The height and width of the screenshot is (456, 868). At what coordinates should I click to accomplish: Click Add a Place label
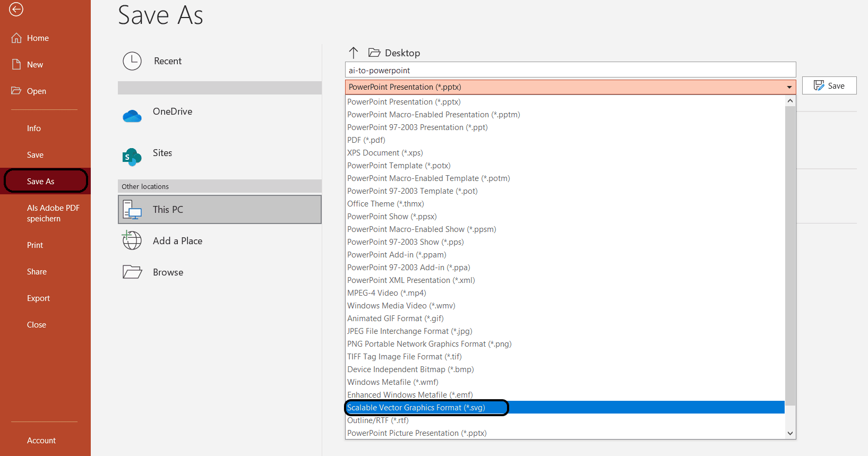[x=177, y=241]
